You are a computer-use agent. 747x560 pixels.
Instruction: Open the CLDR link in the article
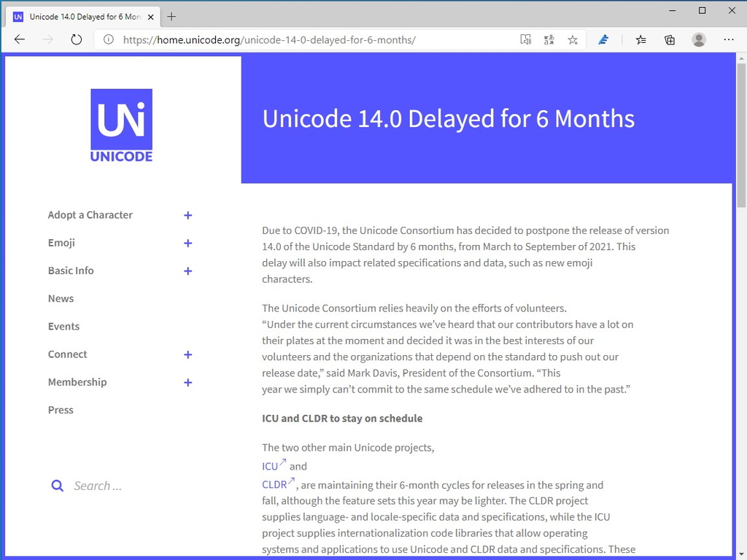[x=275, y=484]
